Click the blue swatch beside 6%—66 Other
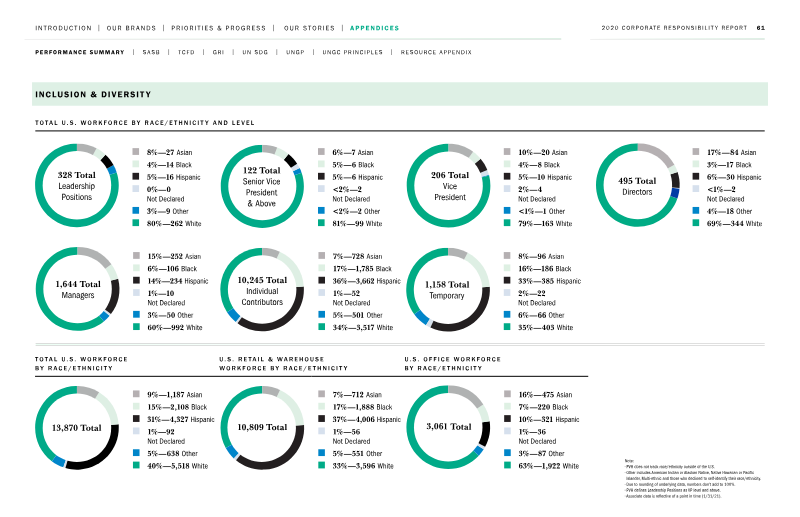This screenshot has width=800, height=517. [x=507, y=314]
